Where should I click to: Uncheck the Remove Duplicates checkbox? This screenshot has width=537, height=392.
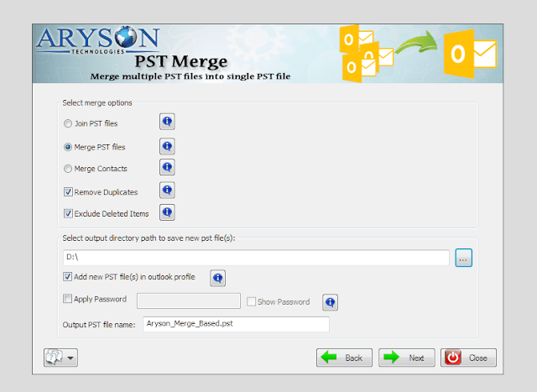click(x=68, y=192)
